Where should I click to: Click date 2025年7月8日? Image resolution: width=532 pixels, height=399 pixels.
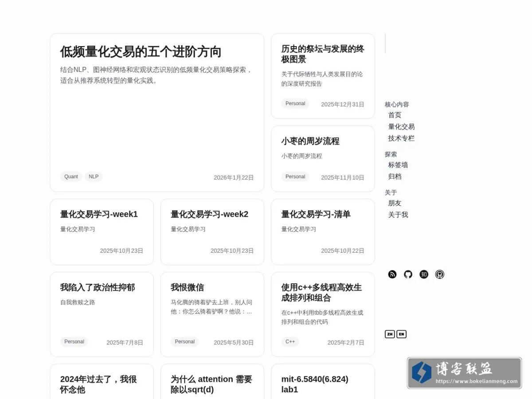point(125,343)
